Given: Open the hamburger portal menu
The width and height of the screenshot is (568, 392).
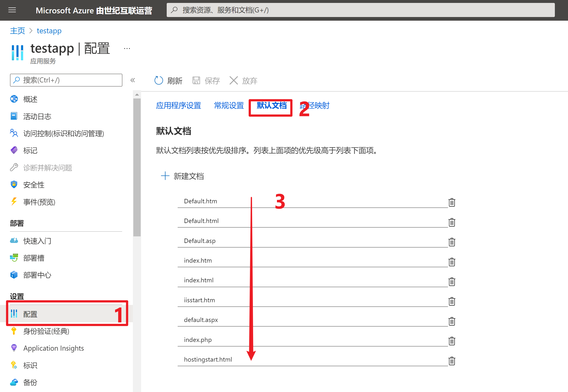Looking at the screenshot, I should point(12,10).
